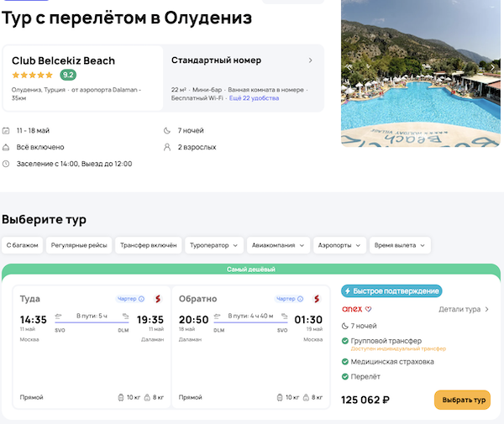Toggle the 'С багажом' filter
Screen dimensions: 504x424
pyautogui.click(x=23, y=245)
